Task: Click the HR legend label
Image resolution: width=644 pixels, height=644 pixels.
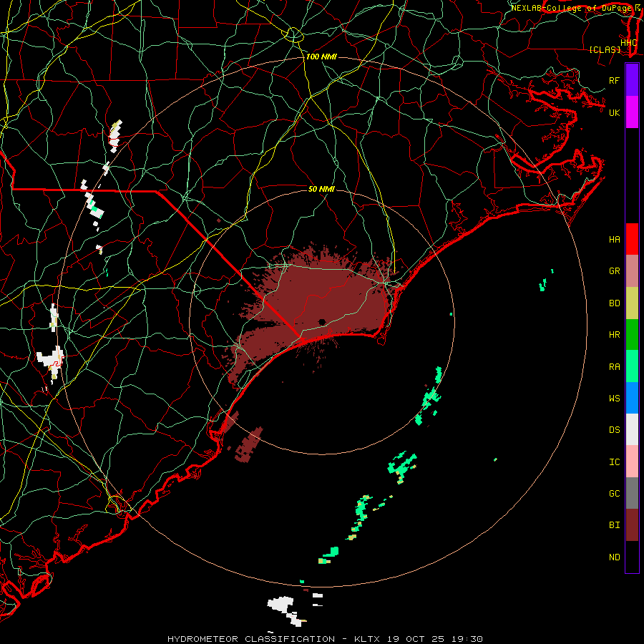Action: [x=614, y=335]
